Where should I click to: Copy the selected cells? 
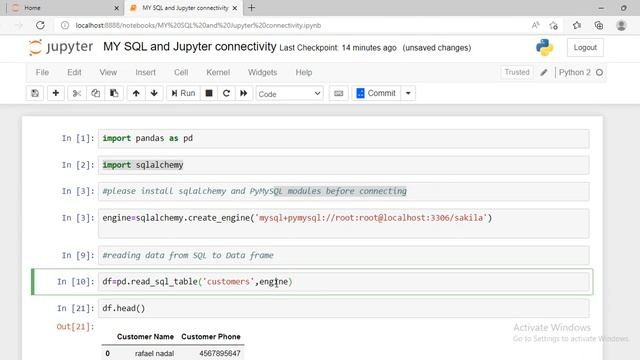(96, 93)
